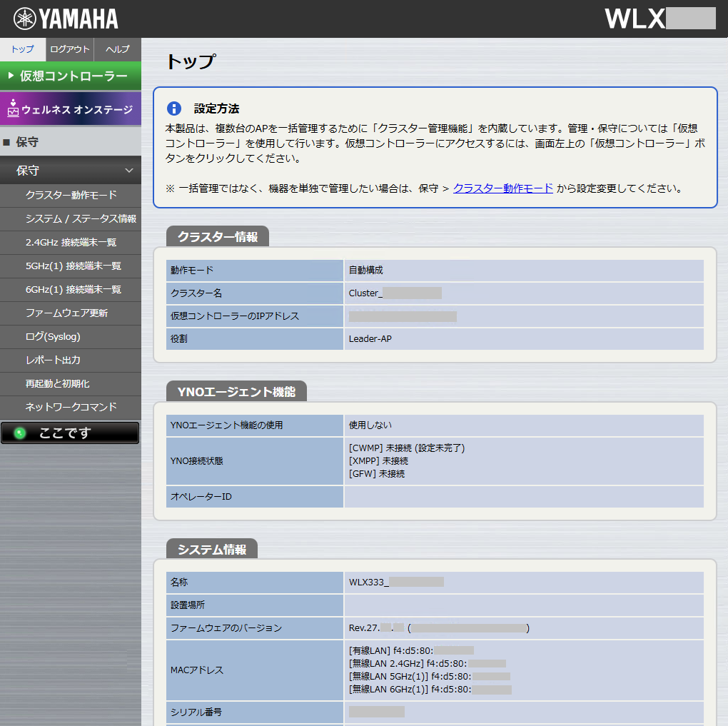Click the 保守 section heading with square bullet
The width and height of the screenshot is (728, 726).
pos(71,141)
